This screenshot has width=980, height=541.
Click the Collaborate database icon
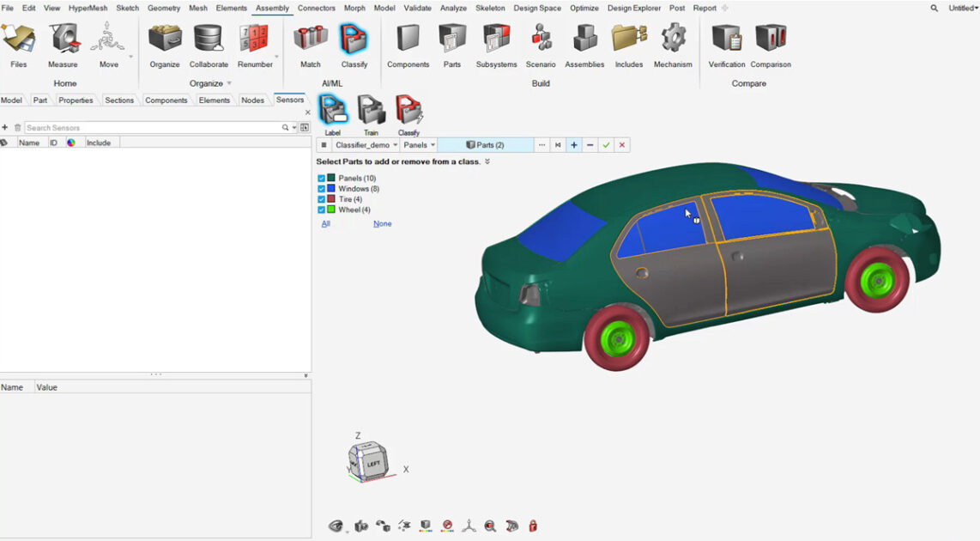click(209, 40)
